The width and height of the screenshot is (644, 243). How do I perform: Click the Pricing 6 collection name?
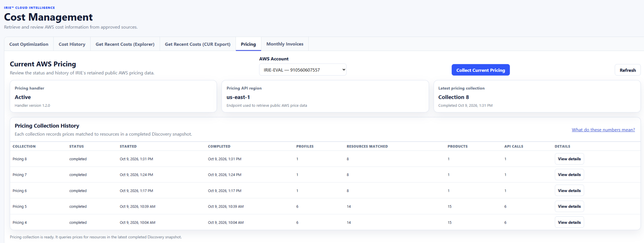point(19,191)
